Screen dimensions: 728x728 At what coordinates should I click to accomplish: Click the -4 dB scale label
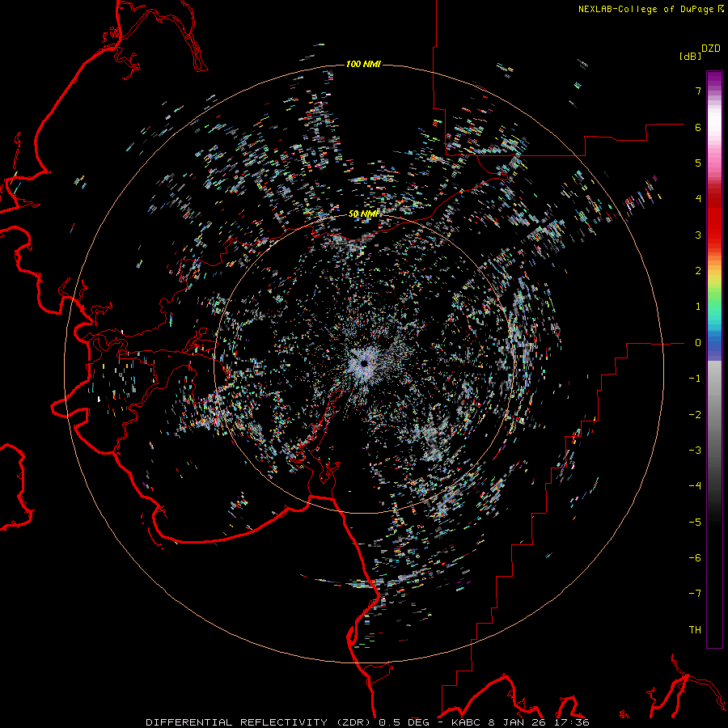point(695,486)
